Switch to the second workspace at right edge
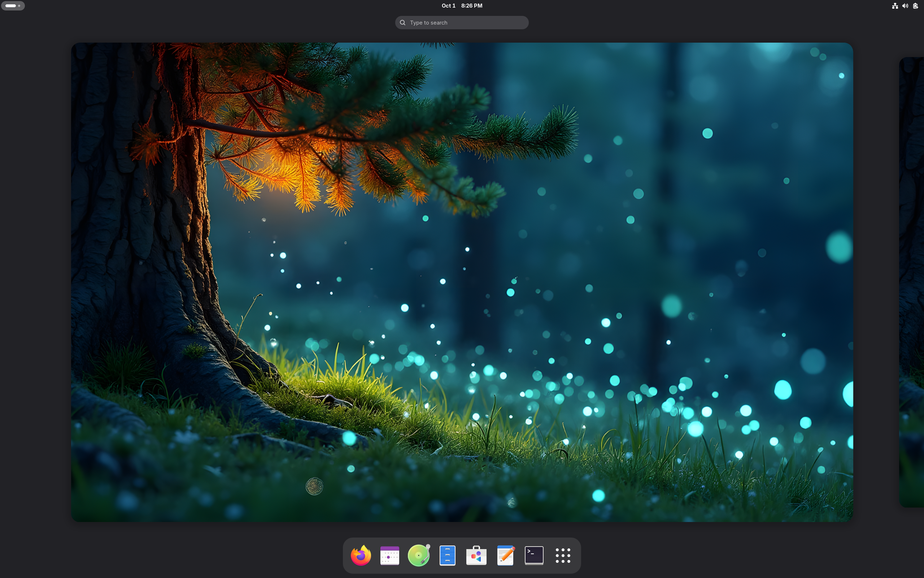The image size is (924, 578). [911, 282]
